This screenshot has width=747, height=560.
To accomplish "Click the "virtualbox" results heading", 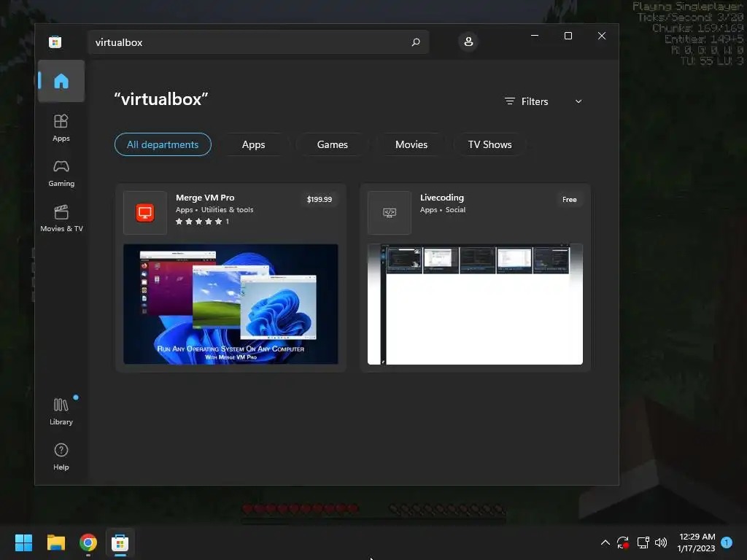I will [161, 99].
